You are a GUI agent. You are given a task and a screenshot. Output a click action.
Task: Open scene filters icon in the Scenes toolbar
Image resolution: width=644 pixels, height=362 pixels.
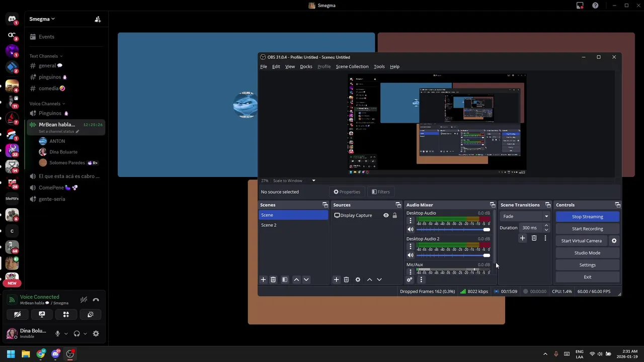point(285,280)
